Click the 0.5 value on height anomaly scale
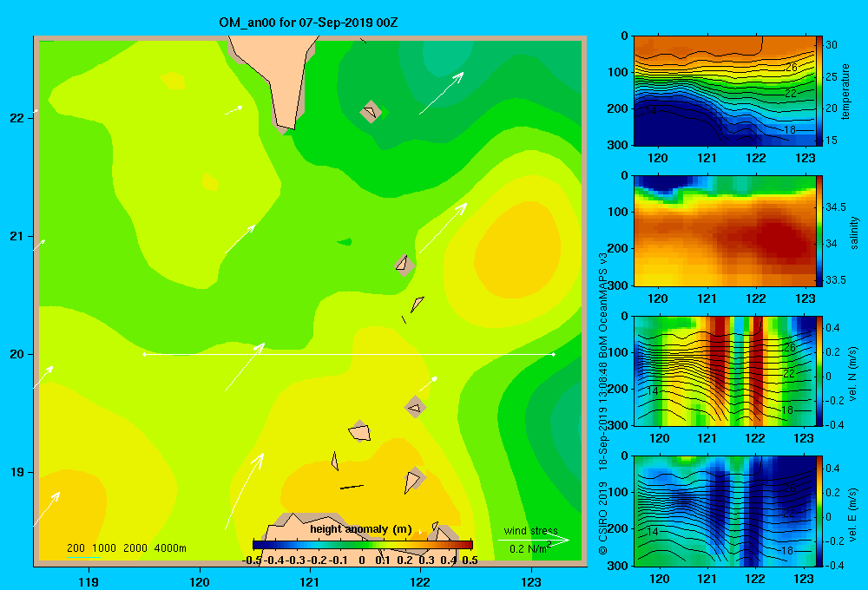The width and height of the screenshot is (868, 590). pyautogui.click(x=470, y=560)
